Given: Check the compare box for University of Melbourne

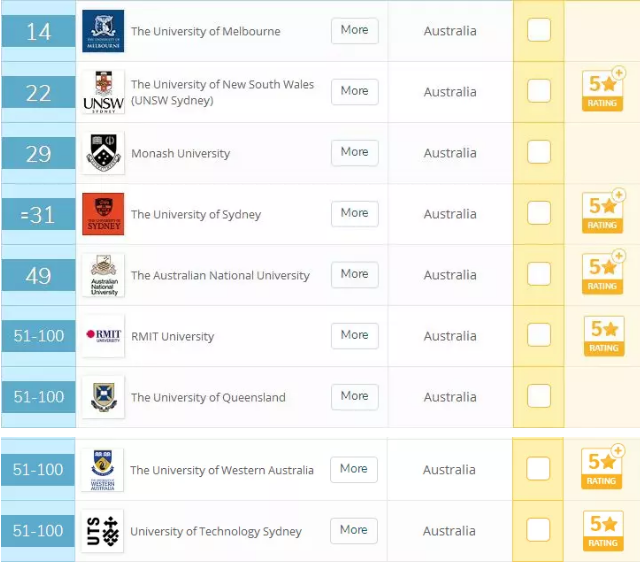Looking at the screenshot, I should [539, 30].
